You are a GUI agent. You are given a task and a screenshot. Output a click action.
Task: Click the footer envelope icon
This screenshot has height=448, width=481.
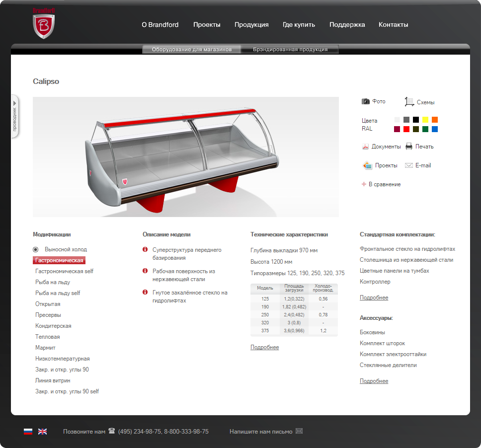[299, 431]
